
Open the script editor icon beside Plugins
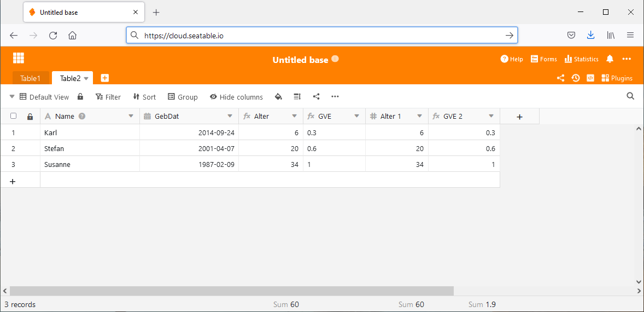click(590, 78)
